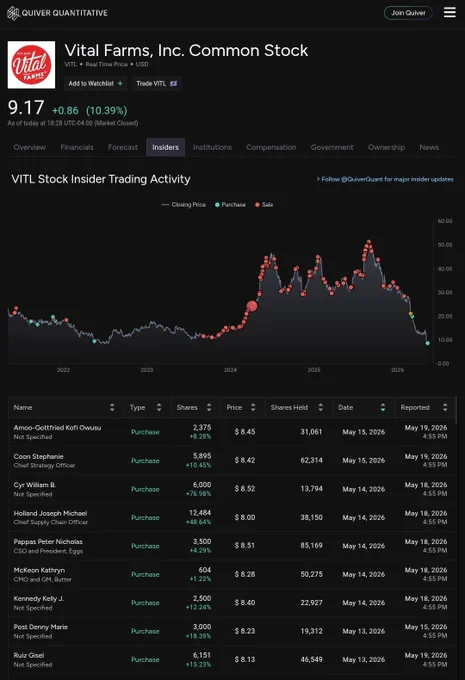The width and height of the screenshot is (465, 680).
Task: Go to the Compensation tab
Action: (x=271, y=147)
